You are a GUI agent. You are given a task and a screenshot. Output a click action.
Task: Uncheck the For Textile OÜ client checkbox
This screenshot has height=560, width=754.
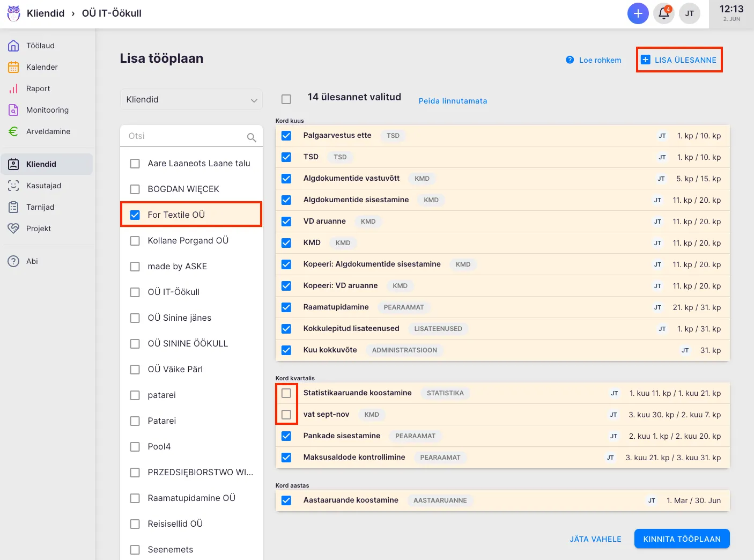(x=135, y=215)
